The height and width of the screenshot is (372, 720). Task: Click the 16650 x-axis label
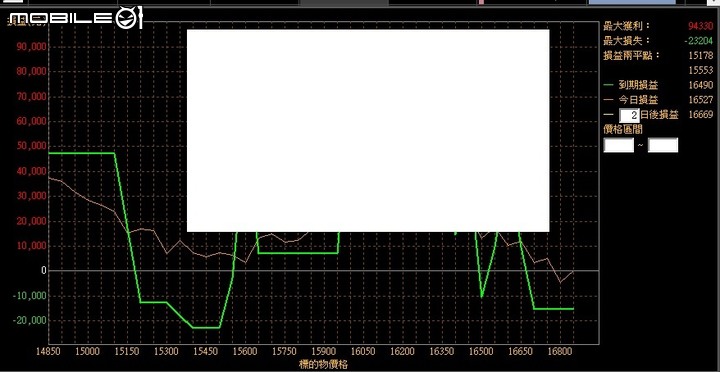(520, 352)
